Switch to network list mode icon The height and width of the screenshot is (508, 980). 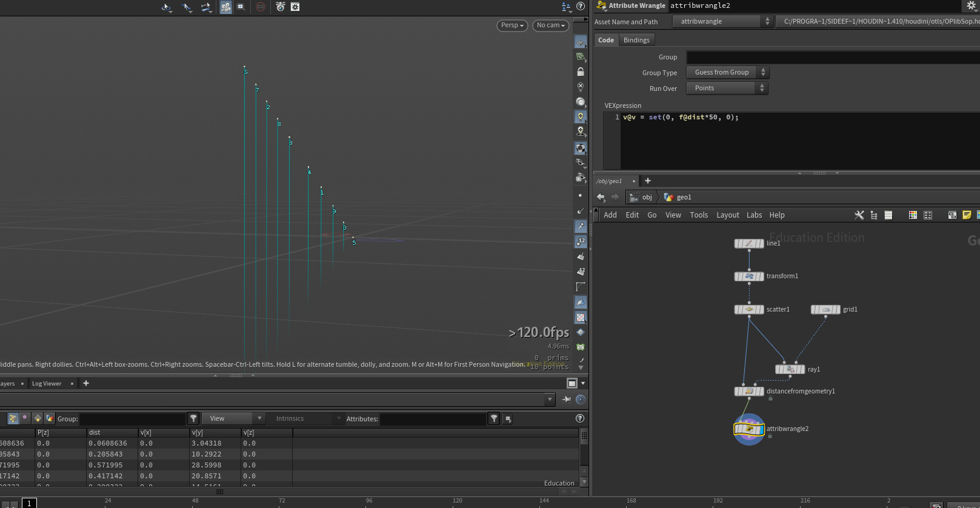coord(888,215)
